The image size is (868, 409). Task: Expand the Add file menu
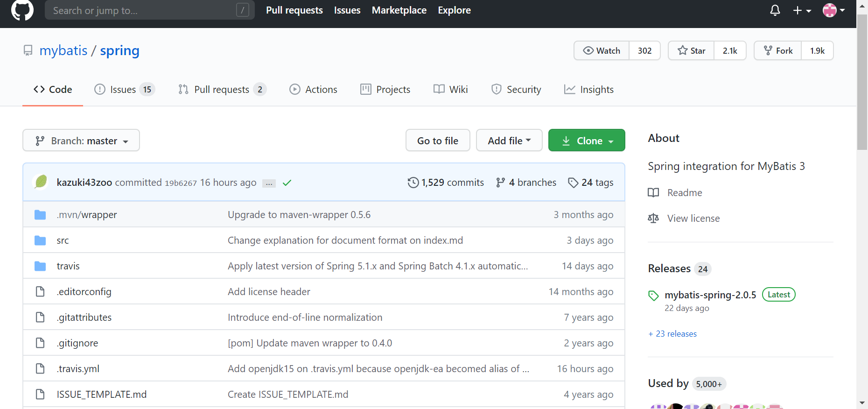509,141
